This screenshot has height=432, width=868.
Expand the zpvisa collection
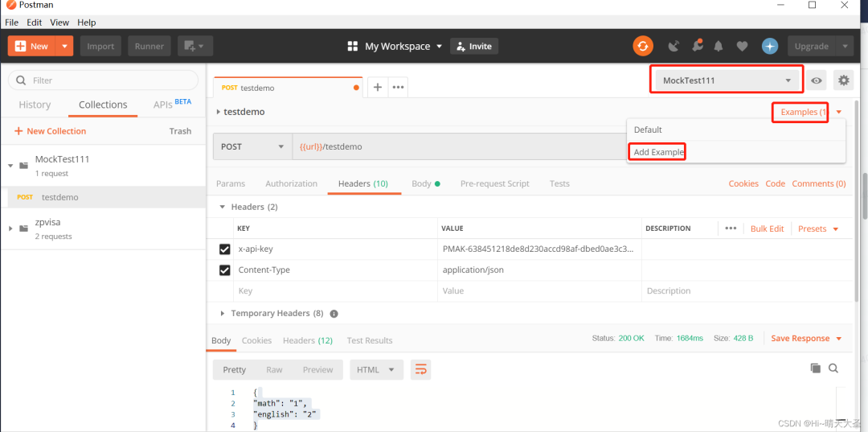pyautogui.click(x=10, y=228)
